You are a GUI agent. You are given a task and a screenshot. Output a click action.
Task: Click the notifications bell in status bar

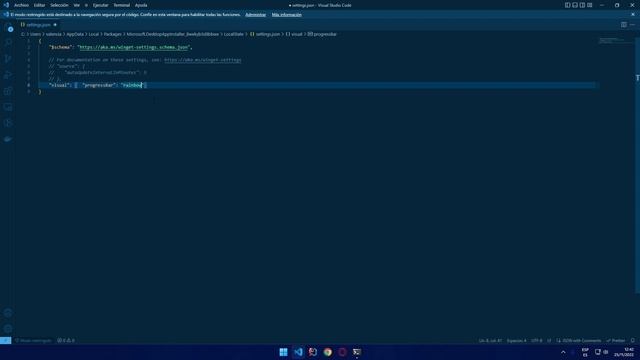633,340
